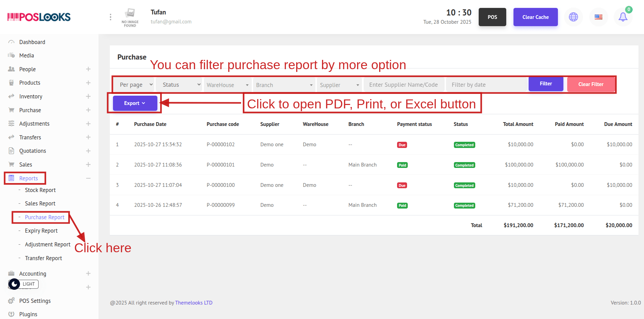Click the Dashboard gauge icon in sidebar
Image resolution: width=644 pixels, height=319 pixels.
[x=11, y=42]
